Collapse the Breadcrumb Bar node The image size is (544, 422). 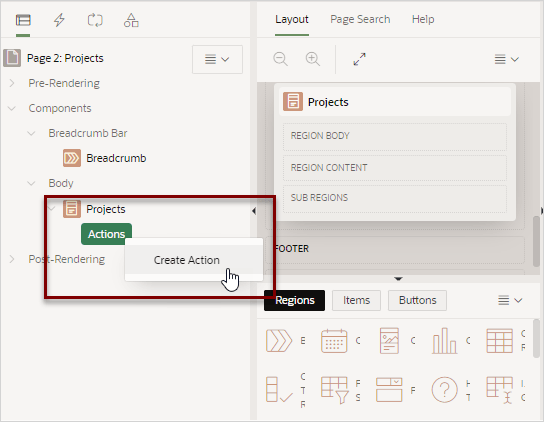pos(31,133)
